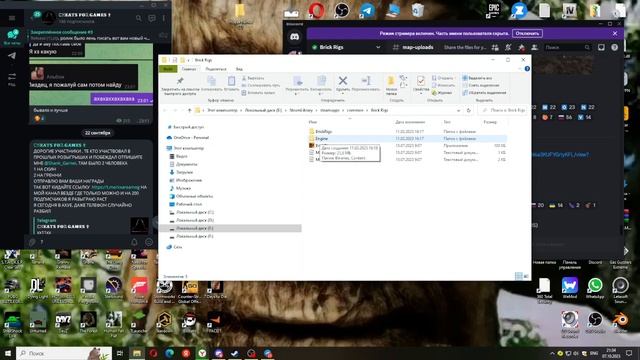Switch to the Поделиться ribbon tab
Screen dimensions: 640x360
[216, 69]
